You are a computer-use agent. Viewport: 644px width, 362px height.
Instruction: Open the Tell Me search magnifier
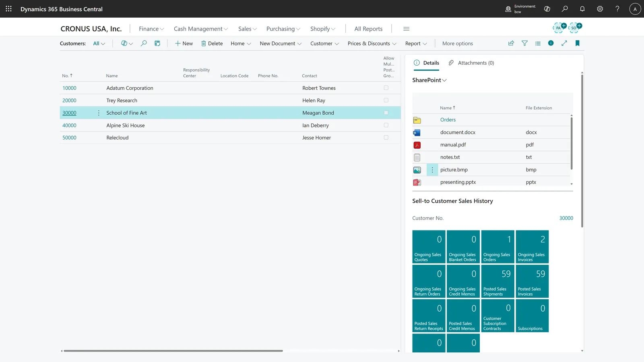(x=565, y=9)
